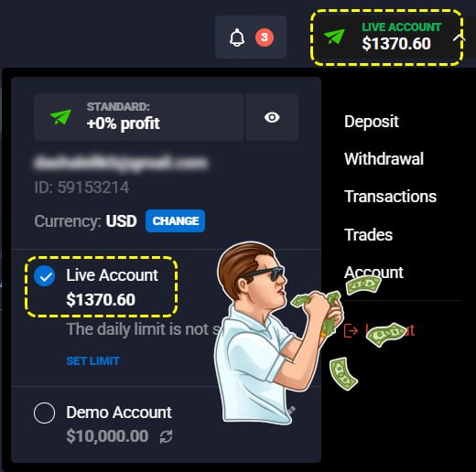Viewport: 476px width, 472px height.
Task: Open the notifications bell icon
Action: click(237, 38)
